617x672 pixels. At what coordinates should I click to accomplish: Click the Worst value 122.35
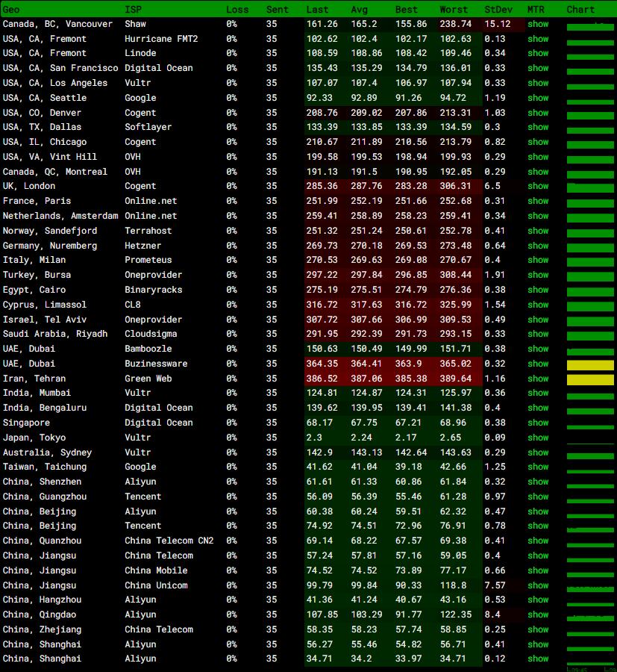coord(456,615)
